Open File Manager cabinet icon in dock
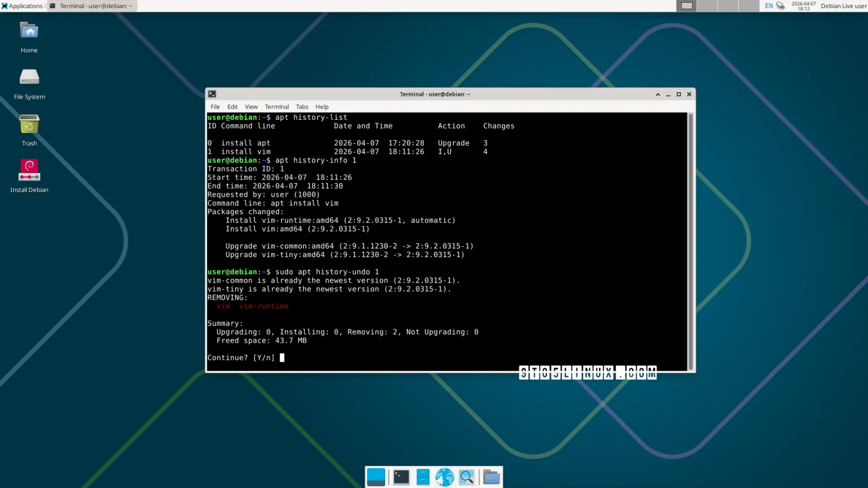 [423, 477]
